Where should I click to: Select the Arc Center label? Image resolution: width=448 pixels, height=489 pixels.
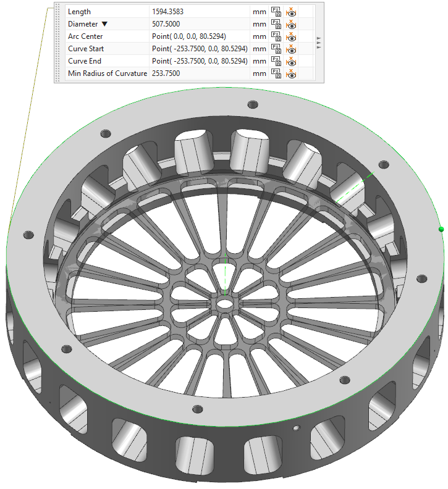point(85,36)
